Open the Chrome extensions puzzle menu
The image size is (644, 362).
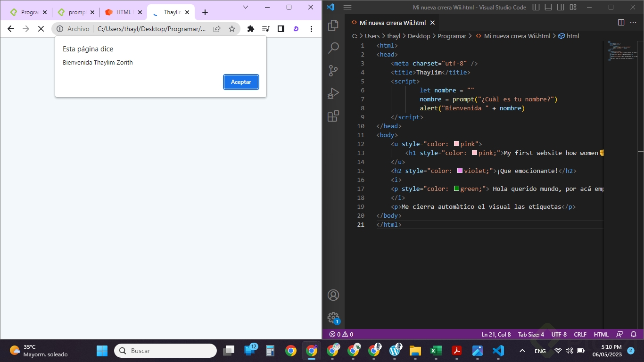coord(251,29)
